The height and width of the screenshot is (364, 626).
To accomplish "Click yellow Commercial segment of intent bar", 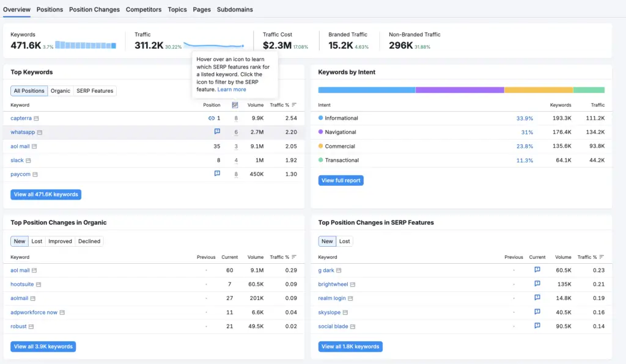I will [x=539, y=90].
